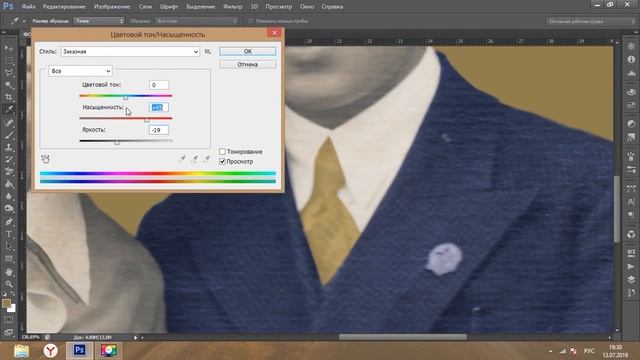640x360 pixels.
Task: Click the foreground color swatch
Action: tap(6, 304)
